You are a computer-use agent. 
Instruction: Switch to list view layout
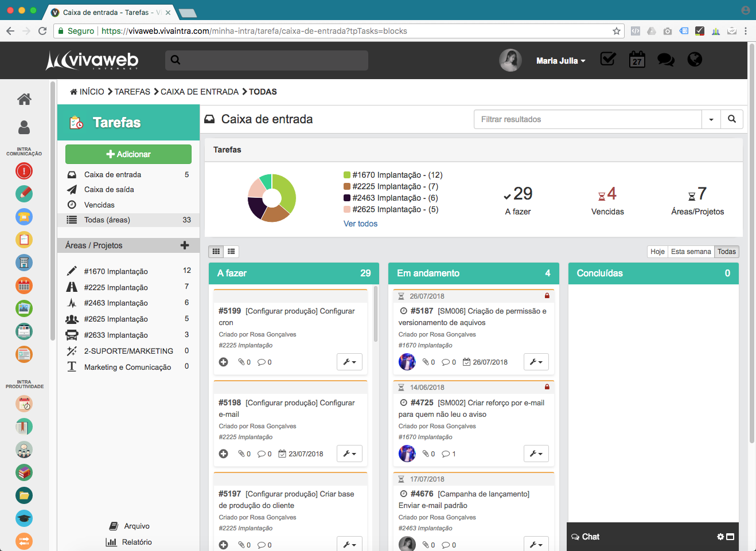tap(231, 252)
